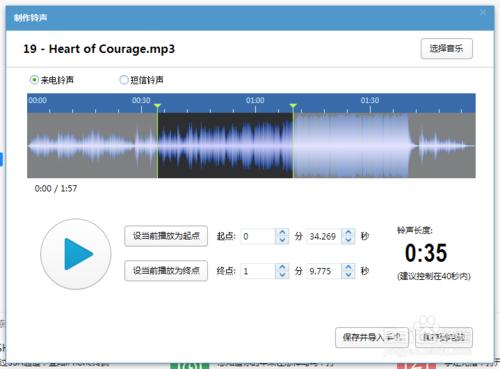Viewport: 500px width, 369px height.
Task: Close the 制作铃声 dialog
Action: click(x=483, y=13)
